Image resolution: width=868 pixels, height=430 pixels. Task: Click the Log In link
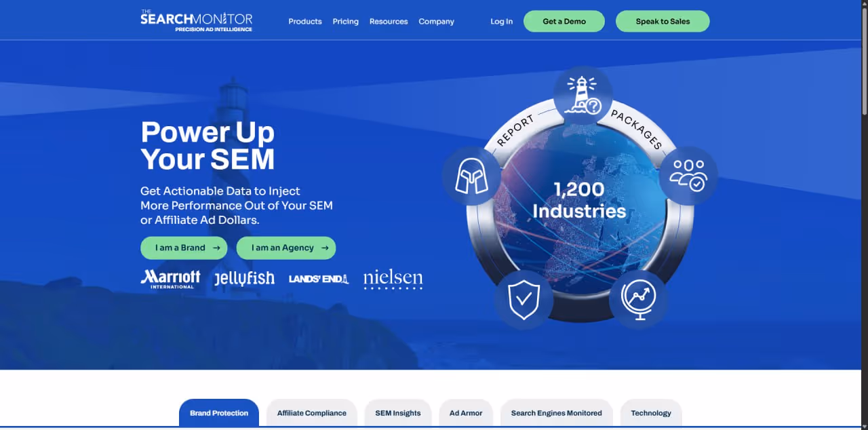(502, 22)
